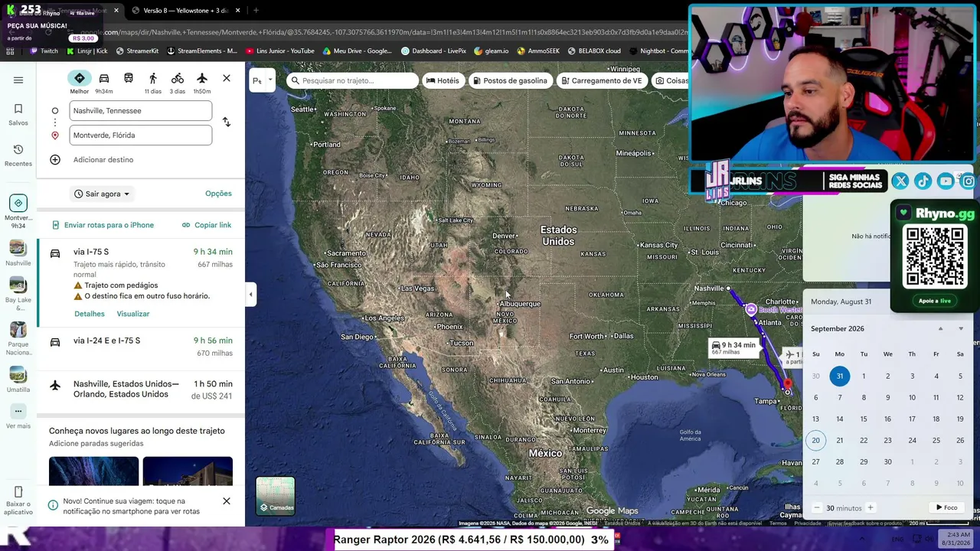Click Visualizar for the I-75 S route
The width and height of the screenshot is (980, 551).
coord(133,314)
